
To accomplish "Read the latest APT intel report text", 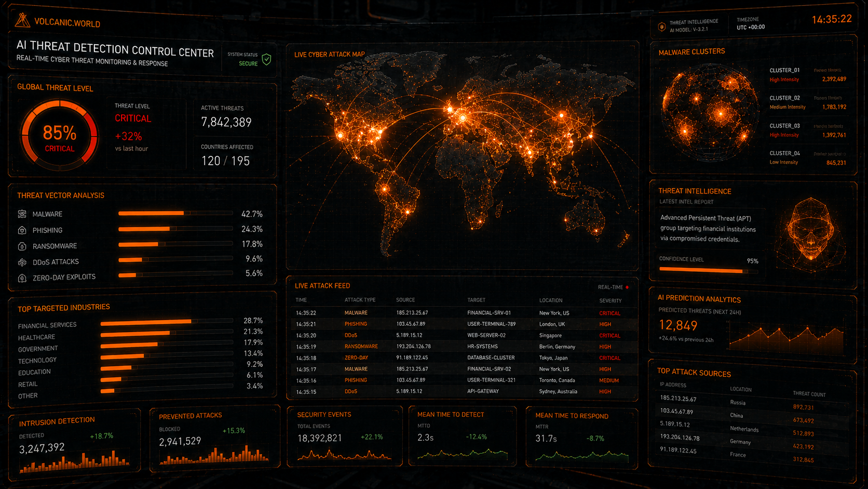I will [x=708, y=229].
